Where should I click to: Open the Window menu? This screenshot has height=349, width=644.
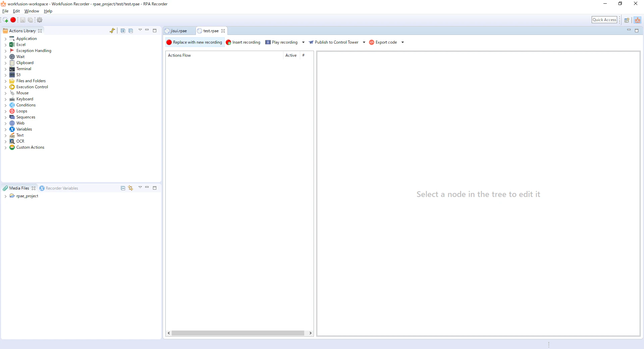coord(32,11)
